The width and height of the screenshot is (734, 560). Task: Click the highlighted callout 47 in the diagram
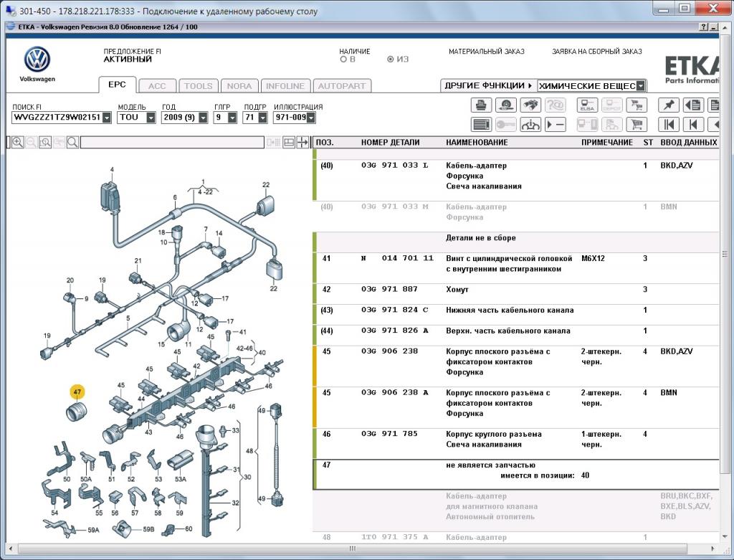coord(77,392)
